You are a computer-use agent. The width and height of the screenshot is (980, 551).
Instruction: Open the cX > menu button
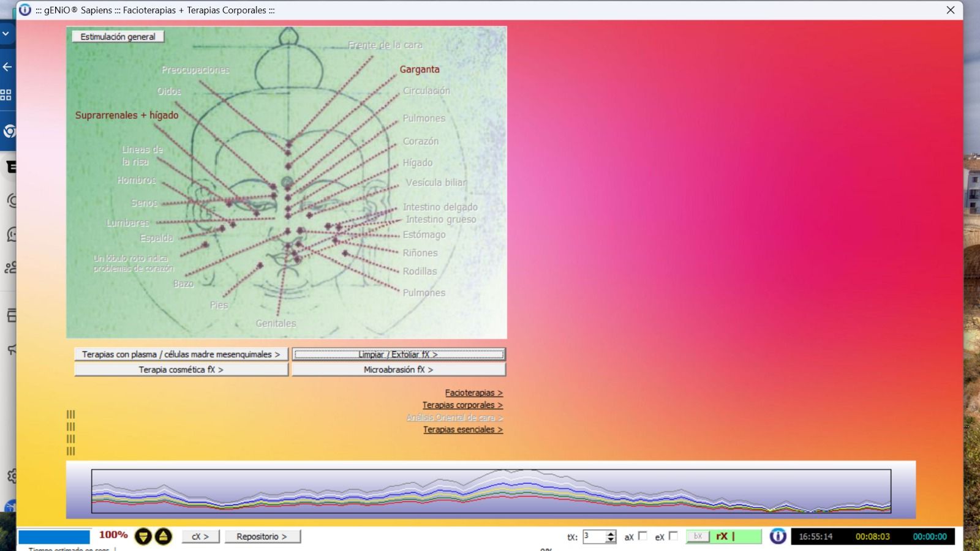tap(200, 536)
